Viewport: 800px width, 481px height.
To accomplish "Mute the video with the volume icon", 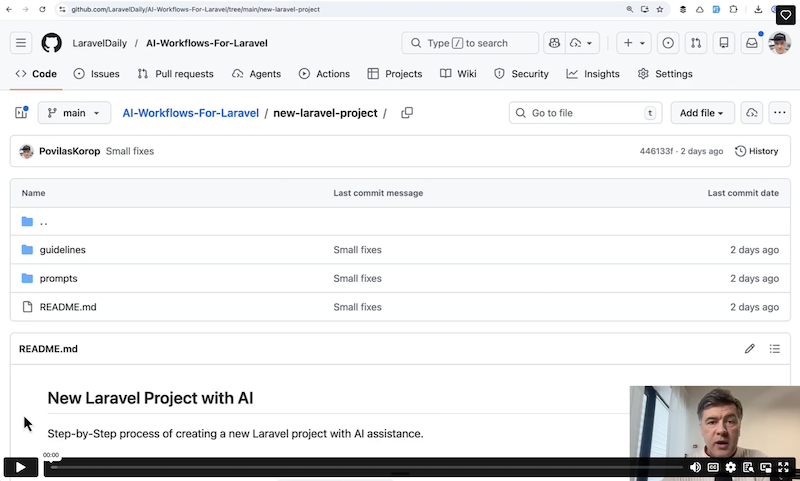I will pos(695,467).
